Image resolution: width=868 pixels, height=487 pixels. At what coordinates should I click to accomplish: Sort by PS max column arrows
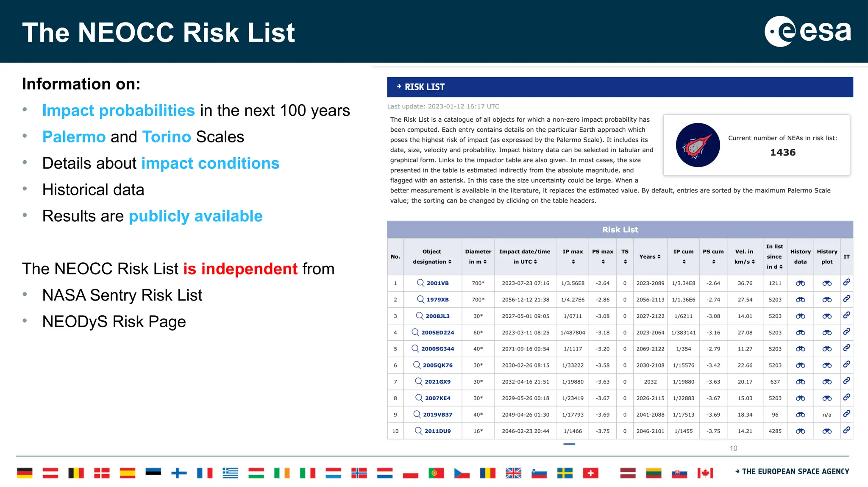603,262
